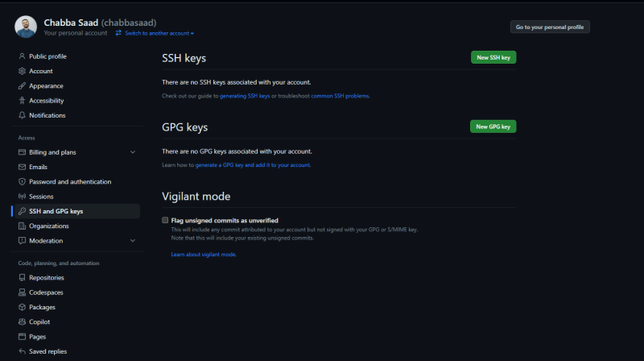Image resolution: width=644 pixels, height=361 pixels.
Task: Click the Appearance paintbrush icon
Action: [22, 86]
